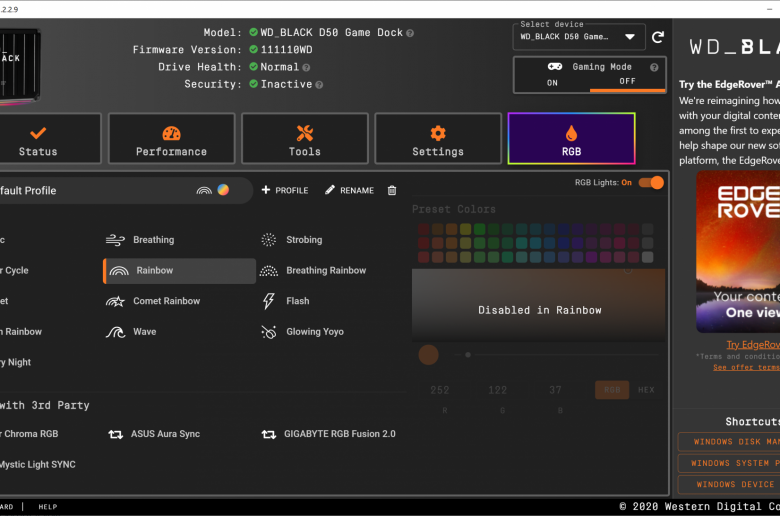Select Chroma RGB sync option
Screen dimensions: 780x516
coord(29,434)
